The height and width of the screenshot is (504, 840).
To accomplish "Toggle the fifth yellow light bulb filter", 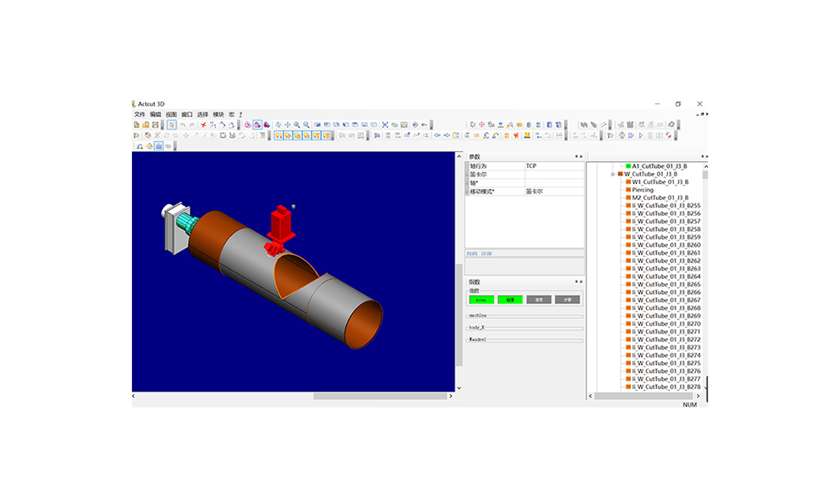I will (317, 135).
